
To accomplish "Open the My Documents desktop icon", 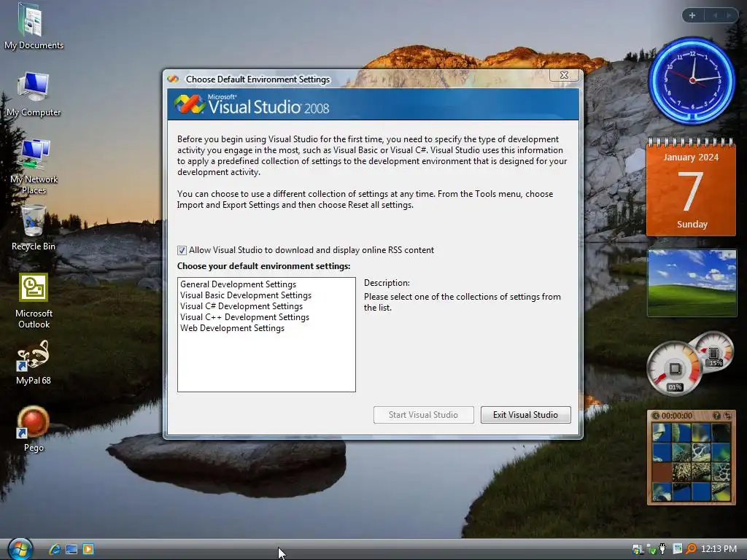I will point(34,26).
